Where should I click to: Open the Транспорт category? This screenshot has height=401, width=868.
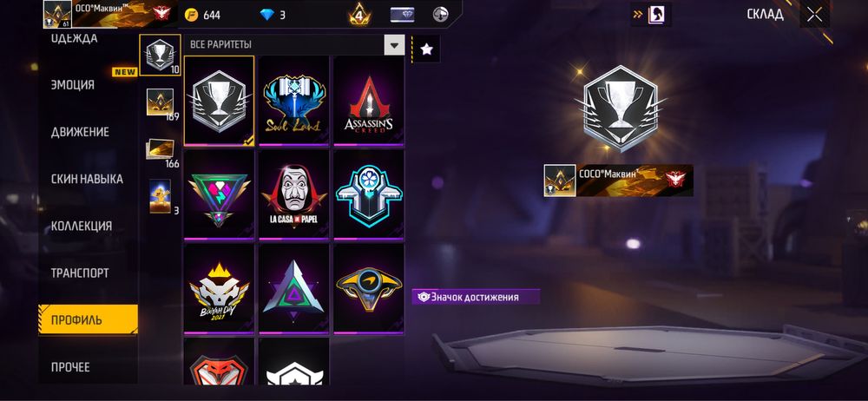[80, 273]
